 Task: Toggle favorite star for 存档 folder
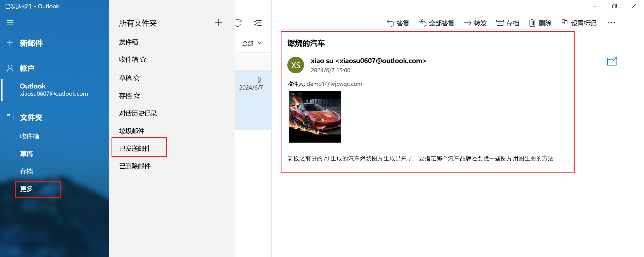(x=137, y=96)
